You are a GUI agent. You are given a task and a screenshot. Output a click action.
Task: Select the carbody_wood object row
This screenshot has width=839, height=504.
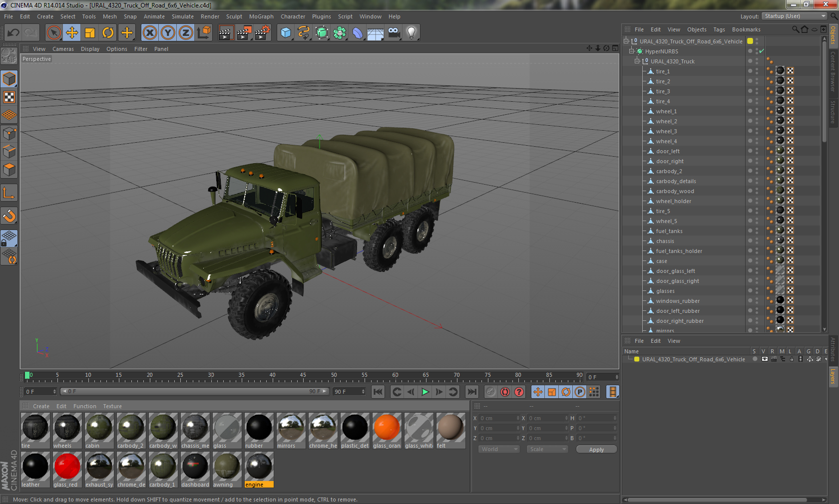click(x=675, y=191)
